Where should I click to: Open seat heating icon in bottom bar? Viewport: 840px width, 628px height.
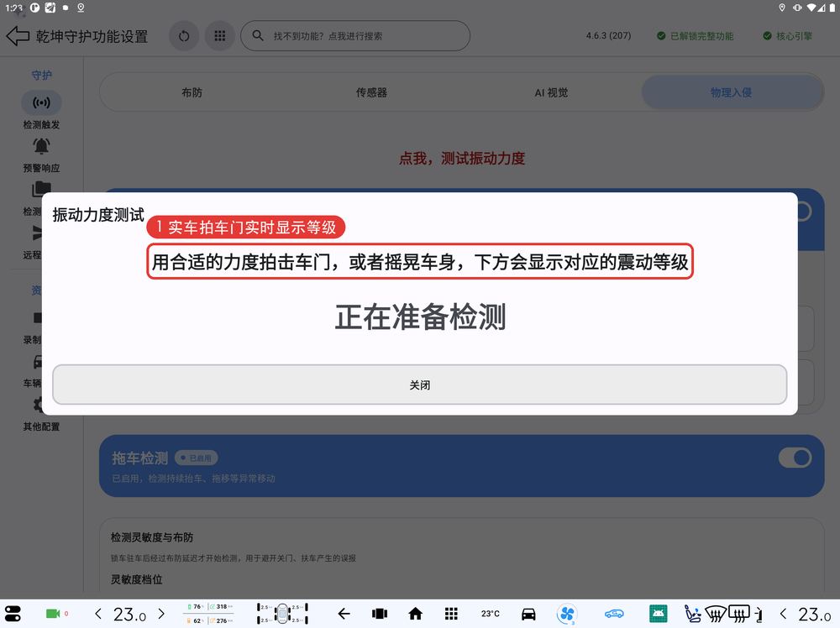coord(693,614)
